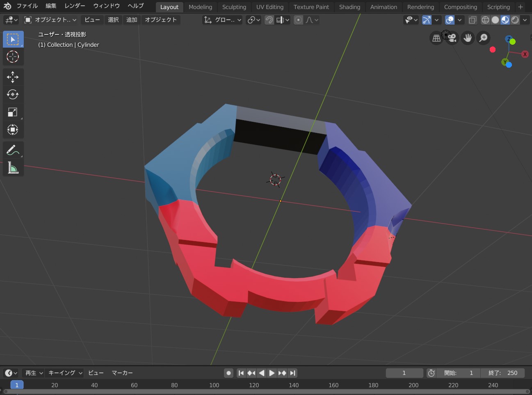The height and width of the screenshot is (395, 532).
Task: Toggle viewport overlays display
Action: 450,20
